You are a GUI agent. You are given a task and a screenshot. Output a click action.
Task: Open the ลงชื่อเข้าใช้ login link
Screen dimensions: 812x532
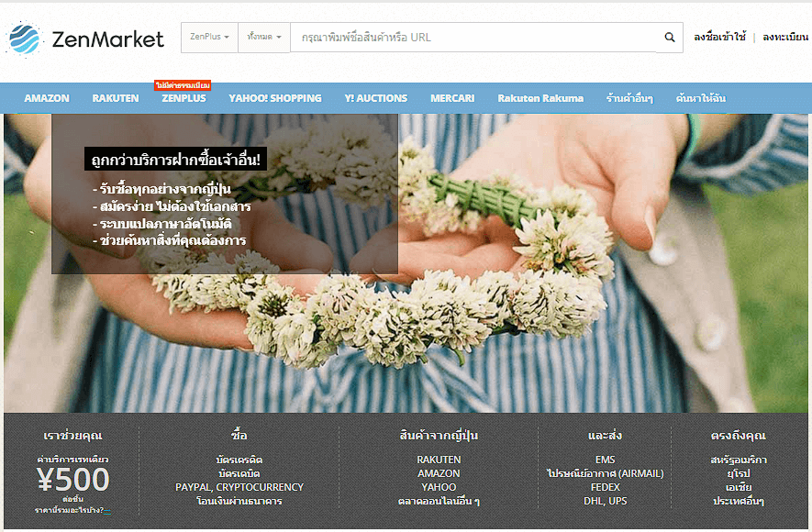[x=720, y=38]
